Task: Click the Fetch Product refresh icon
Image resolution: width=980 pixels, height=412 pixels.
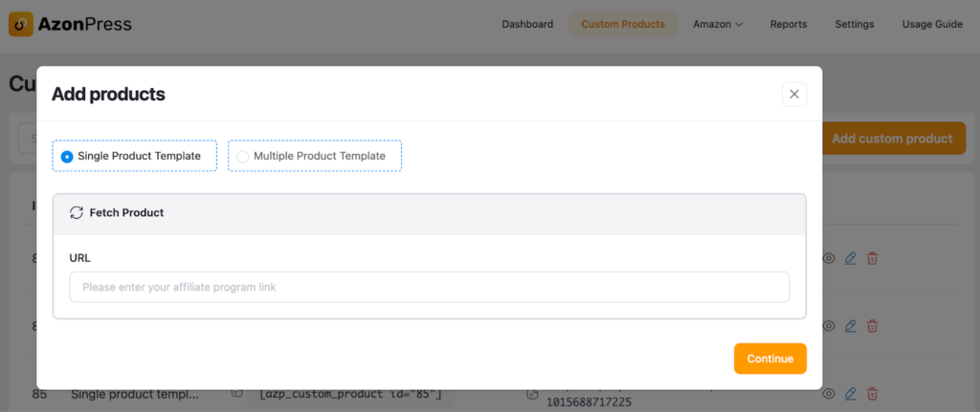Action: pyautogui.click(x=77, y=212)
